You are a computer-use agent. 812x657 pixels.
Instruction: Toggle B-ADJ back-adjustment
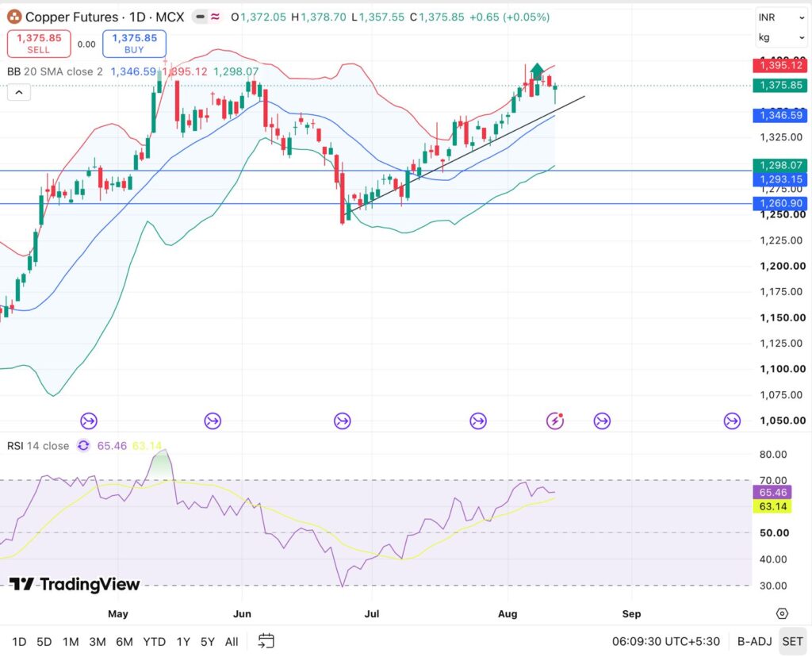(x=755, y=641)
